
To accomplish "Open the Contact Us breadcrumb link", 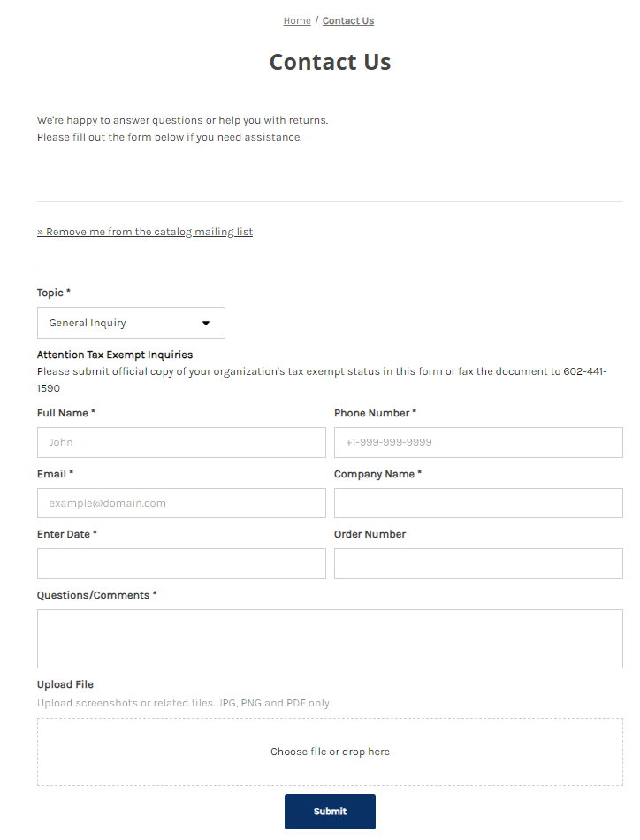I will [348, 21].
